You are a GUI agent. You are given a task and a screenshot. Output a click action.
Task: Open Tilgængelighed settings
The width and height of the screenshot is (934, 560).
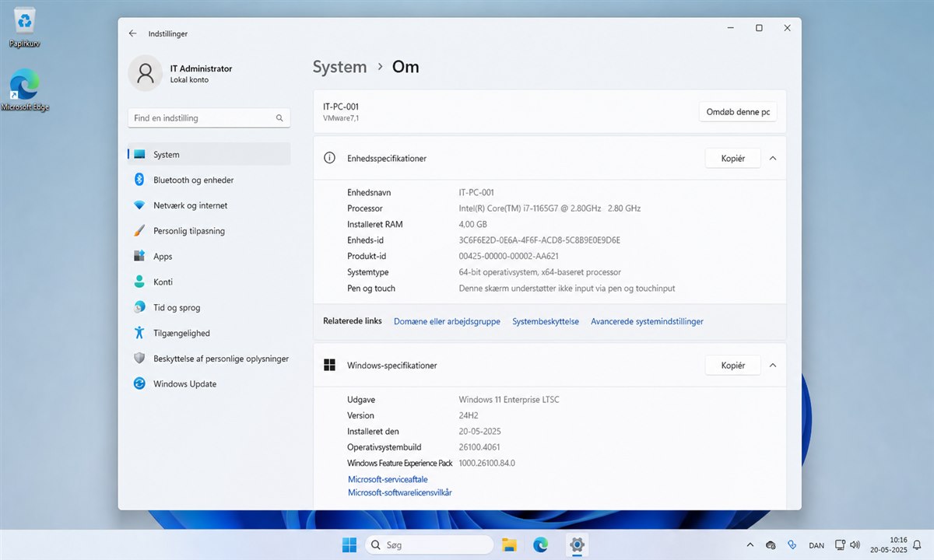[209, 333]
